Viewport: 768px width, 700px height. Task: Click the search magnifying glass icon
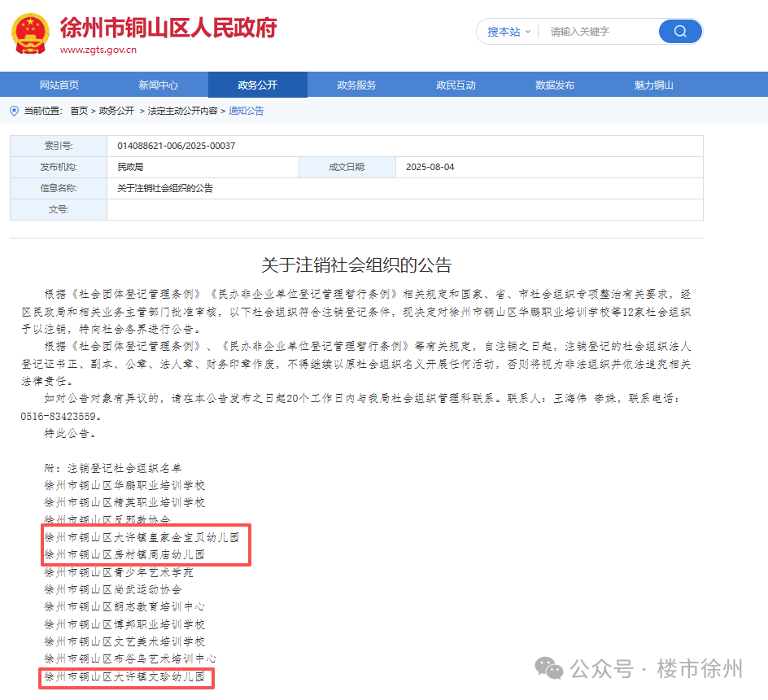[x=679, y=31]
